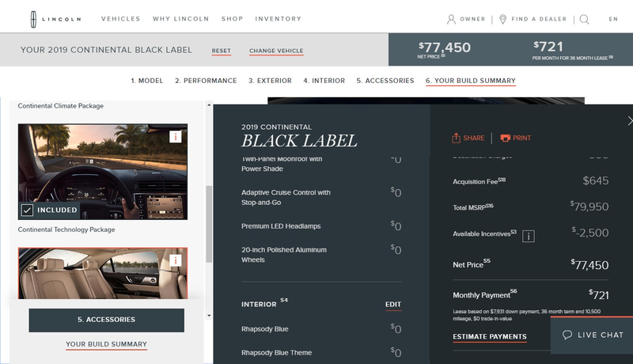Screen dimensions: 633x364
Task: Click Rhapsody Blue Theme row
Action: tap(321, 353)
